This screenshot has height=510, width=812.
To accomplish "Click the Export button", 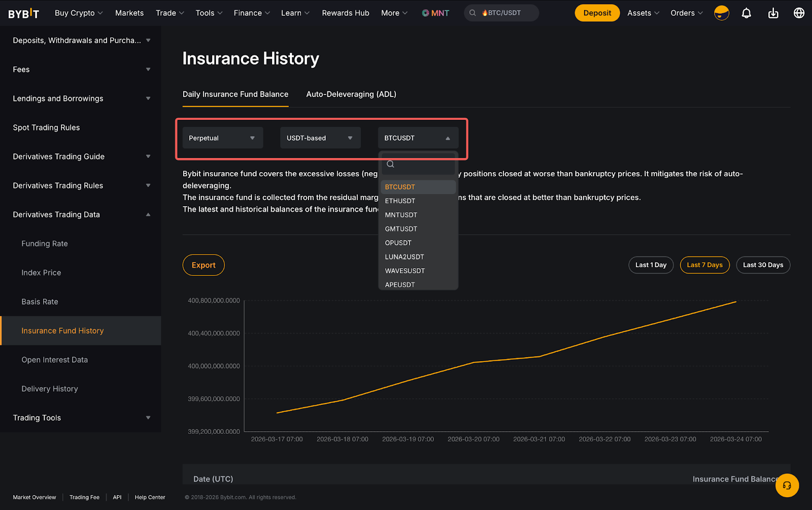I will pos(204,265).
